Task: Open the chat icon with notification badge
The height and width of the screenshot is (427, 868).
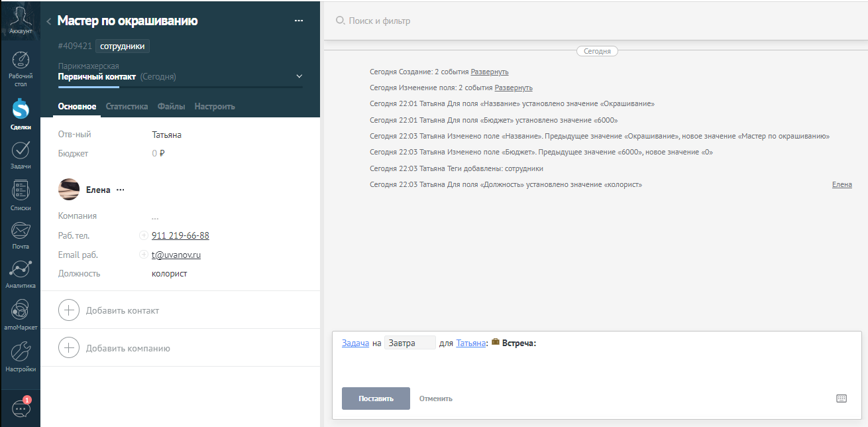Action: 21,408
